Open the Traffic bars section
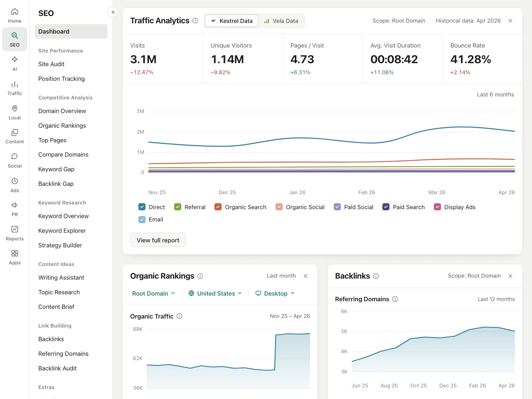The image size is (532, 399). coord(15,88)
